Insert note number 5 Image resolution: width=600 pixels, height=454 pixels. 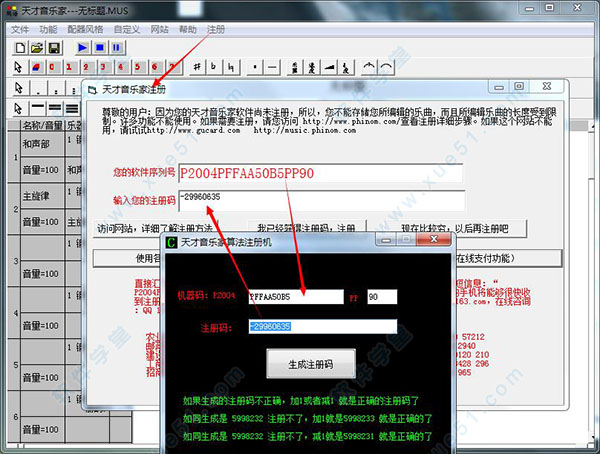[138, 67]
